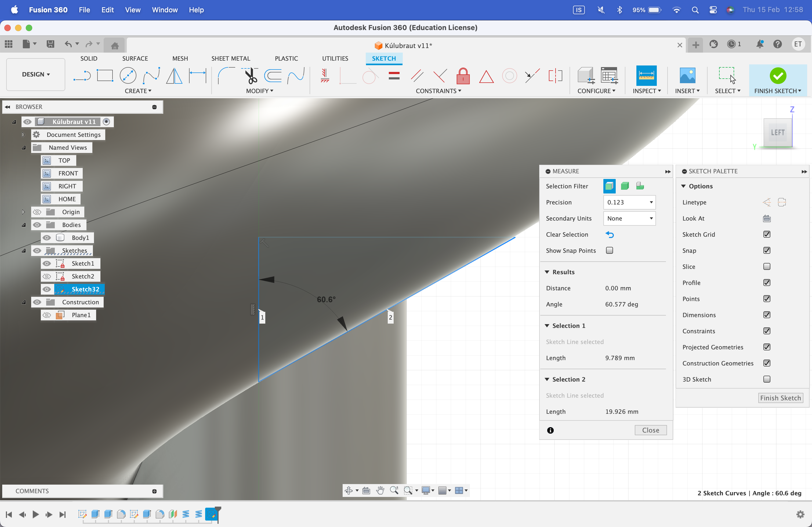Screen dimensions: 812x527
Task: Play the design timeline
Action: [35, 514]
